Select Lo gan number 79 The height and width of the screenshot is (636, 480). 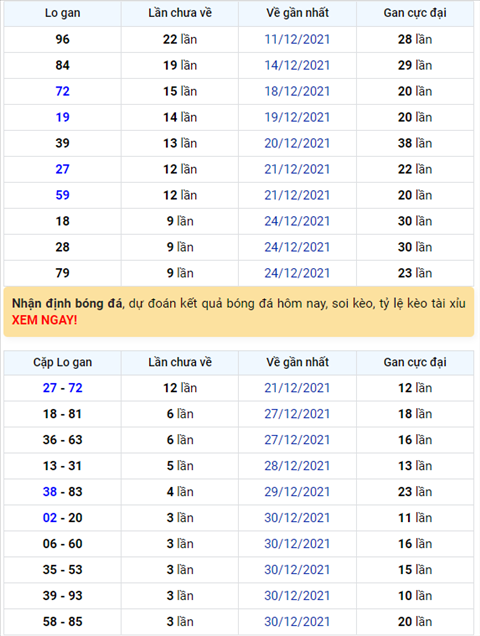62,273
